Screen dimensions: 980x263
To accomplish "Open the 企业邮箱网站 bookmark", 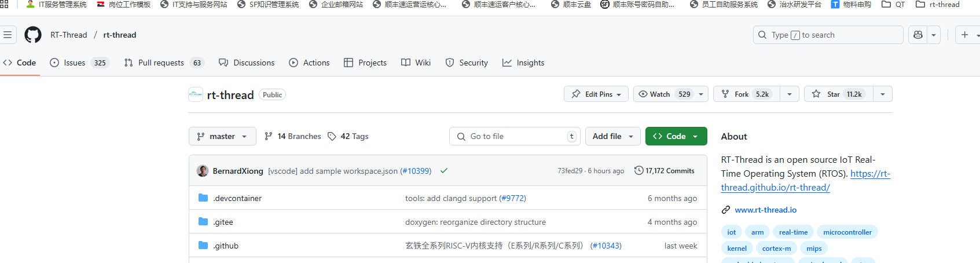I will [336, 4].
